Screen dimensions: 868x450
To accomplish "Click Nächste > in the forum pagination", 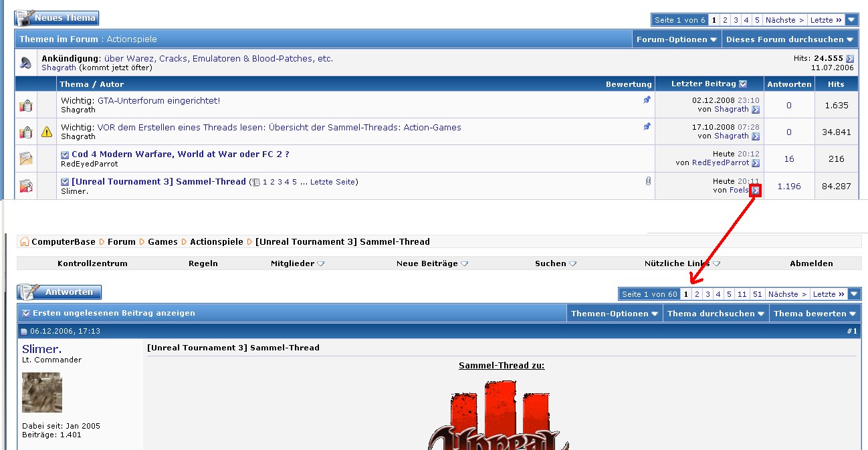I will 786,20.
